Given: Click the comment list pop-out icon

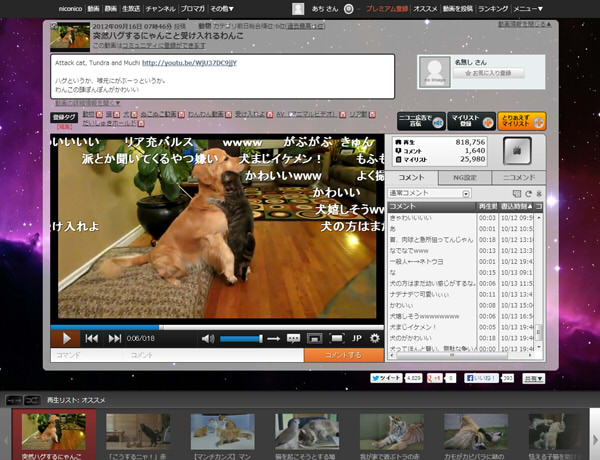Looking at the screenshot, I should [517, 194].
